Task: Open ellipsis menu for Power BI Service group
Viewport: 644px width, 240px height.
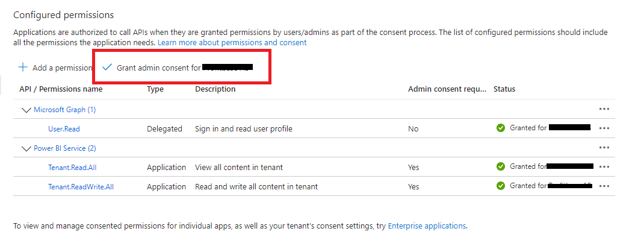Action: tap(604, 147)
